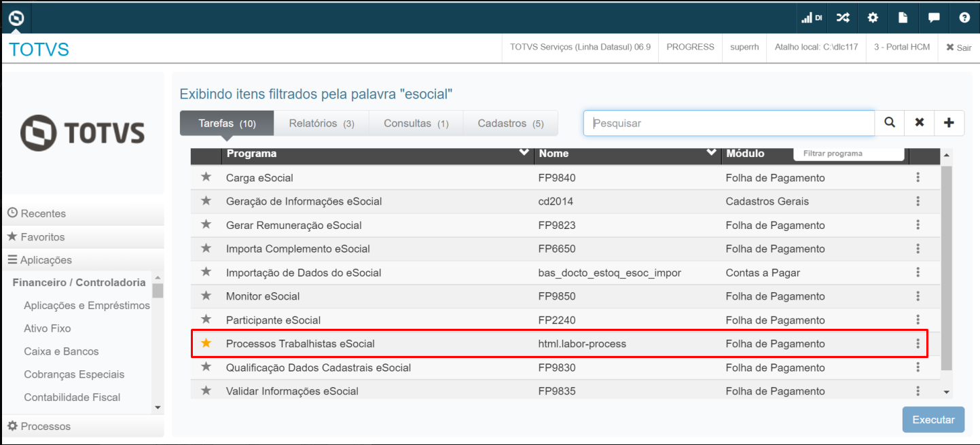
Task: Toggle favorite star for Carga eSocial
Action: point(206,177)
